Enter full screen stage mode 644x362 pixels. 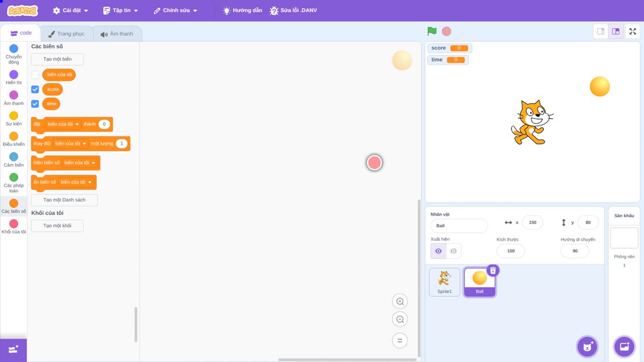coord(632,31)
